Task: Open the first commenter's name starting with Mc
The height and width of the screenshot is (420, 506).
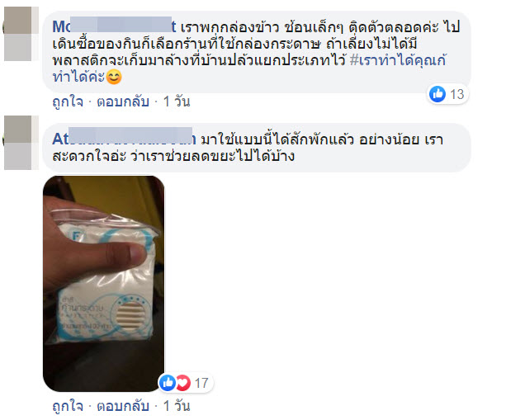Action: pos(114,26)
